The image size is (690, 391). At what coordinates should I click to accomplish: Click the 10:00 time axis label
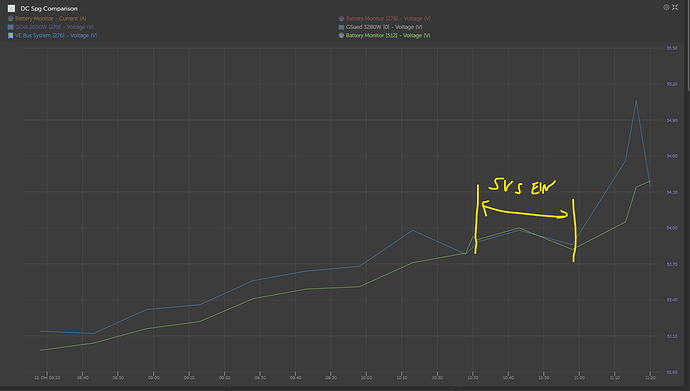(366, 378)
